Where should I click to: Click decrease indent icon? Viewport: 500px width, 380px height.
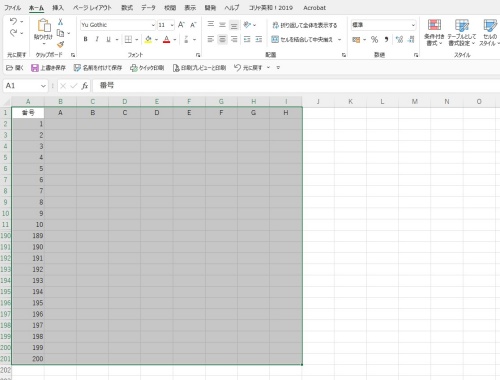[247, 39]
